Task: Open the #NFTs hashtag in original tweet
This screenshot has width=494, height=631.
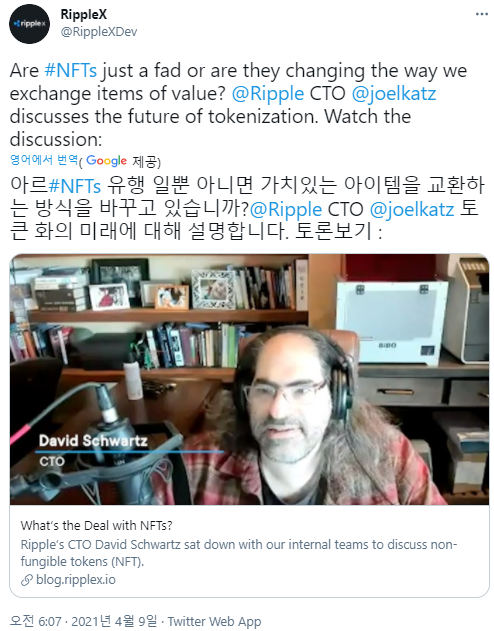Action: (x=71, y=70)
